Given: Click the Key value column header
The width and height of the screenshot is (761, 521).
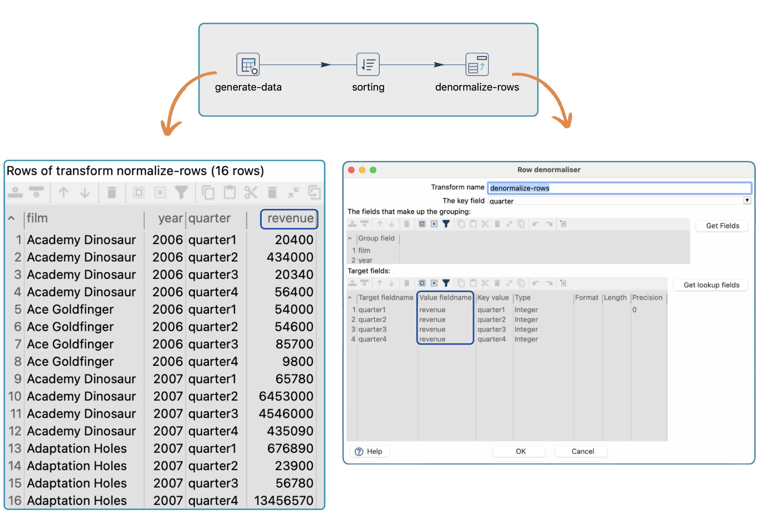Looking at the screenshot, I should click(493, 298).
